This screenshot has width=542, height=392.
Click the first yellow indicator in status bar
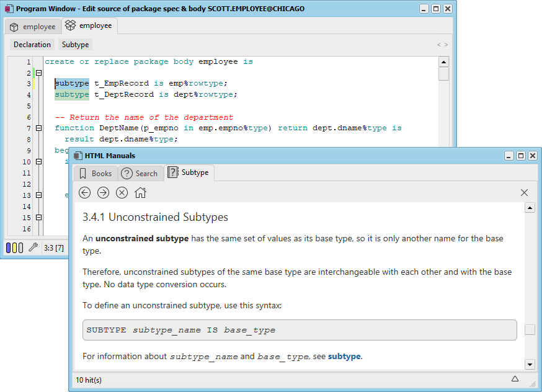point(14,247)
